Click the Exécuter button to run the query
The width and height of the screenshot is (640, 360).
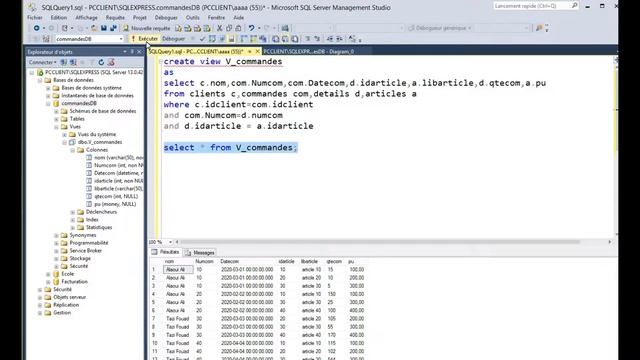tap(144, 39)
